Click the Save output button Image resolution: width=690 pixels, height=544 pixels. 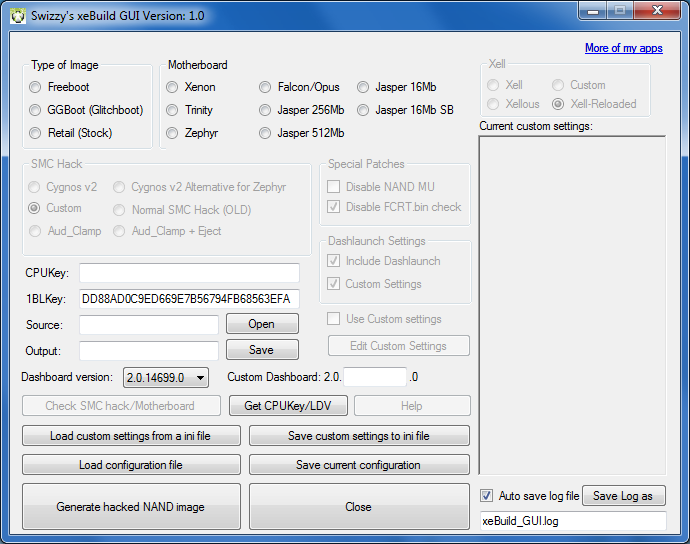262,350
